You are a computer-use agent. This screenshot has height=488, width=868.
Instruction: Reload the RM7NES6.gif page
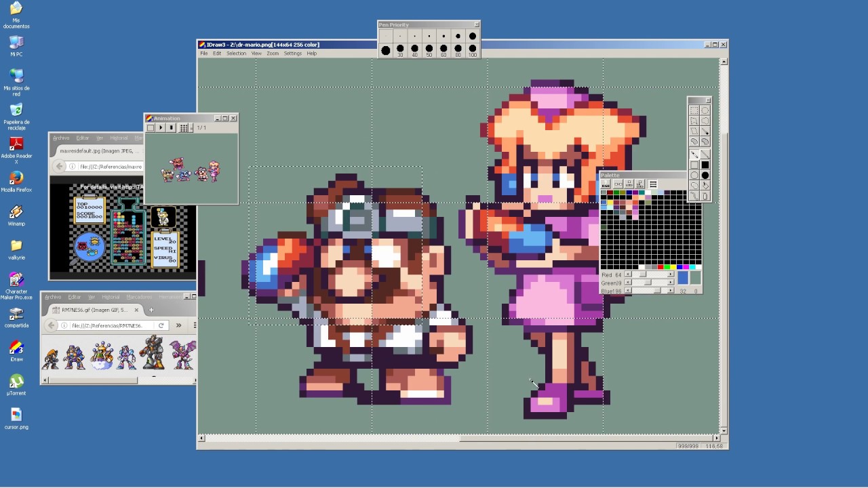161,325
